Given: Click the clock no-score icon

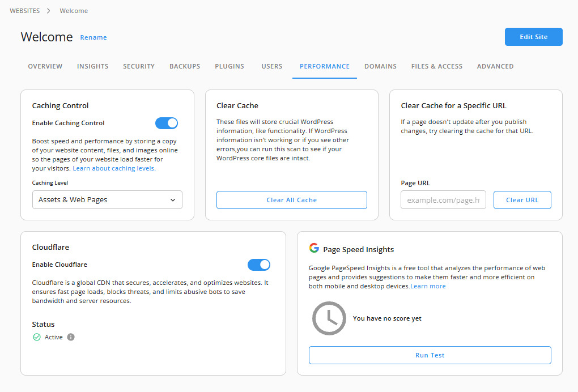Looking at the screenshot, I should point(329,318).
